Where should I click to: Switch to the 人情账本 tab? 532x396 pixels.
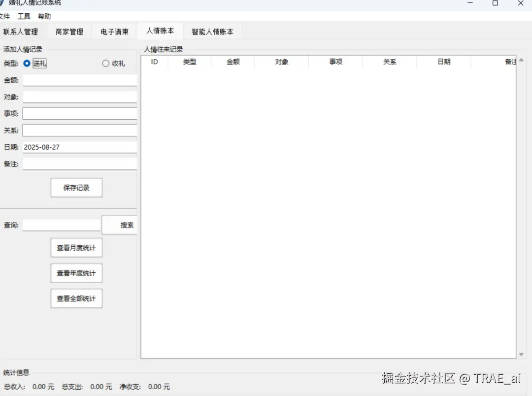coord(160,31)
